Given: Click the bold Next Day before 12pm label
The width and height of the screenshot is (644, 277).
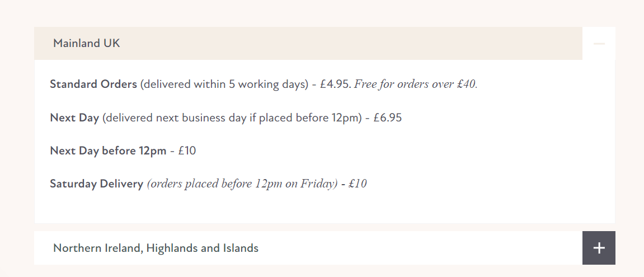Looking at the screenshot, I should (x=108, y=151).
